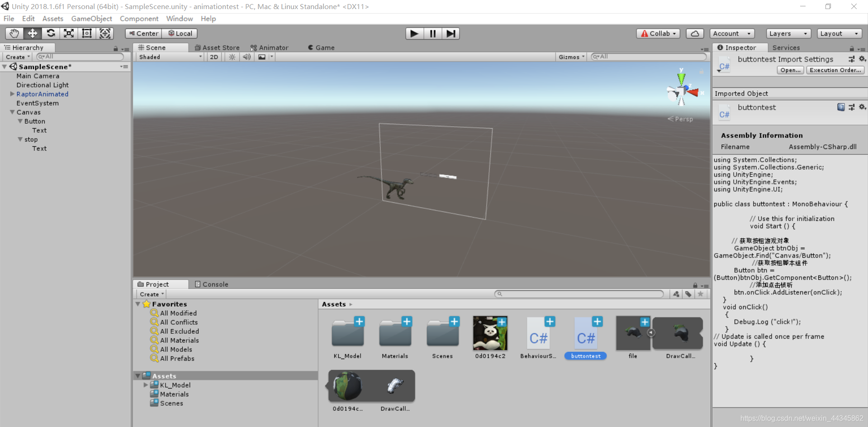The height and width of the screenshot is (427, 868).
Task: Select the Move tool
Action: coord(33,34)
